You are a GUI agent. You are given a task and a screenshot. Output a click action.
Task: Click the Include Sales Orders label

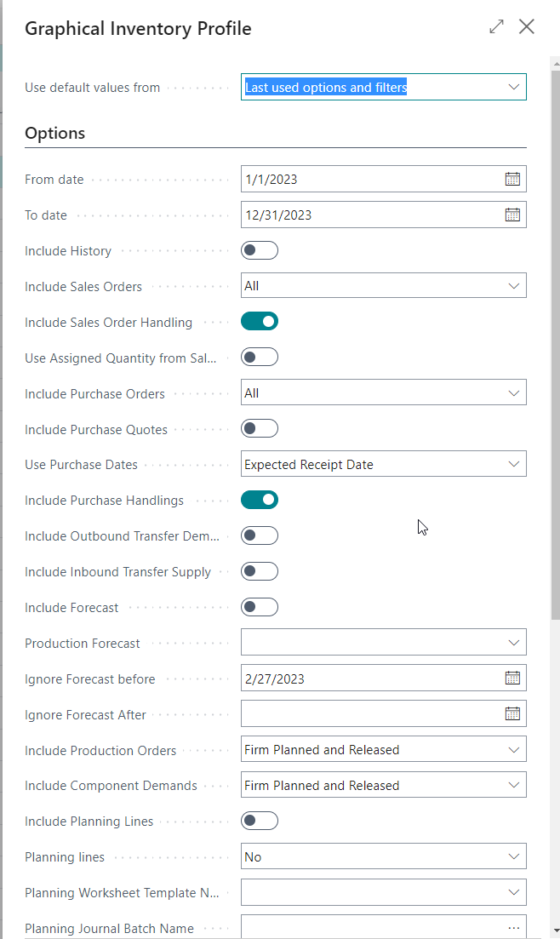(83, 286)
